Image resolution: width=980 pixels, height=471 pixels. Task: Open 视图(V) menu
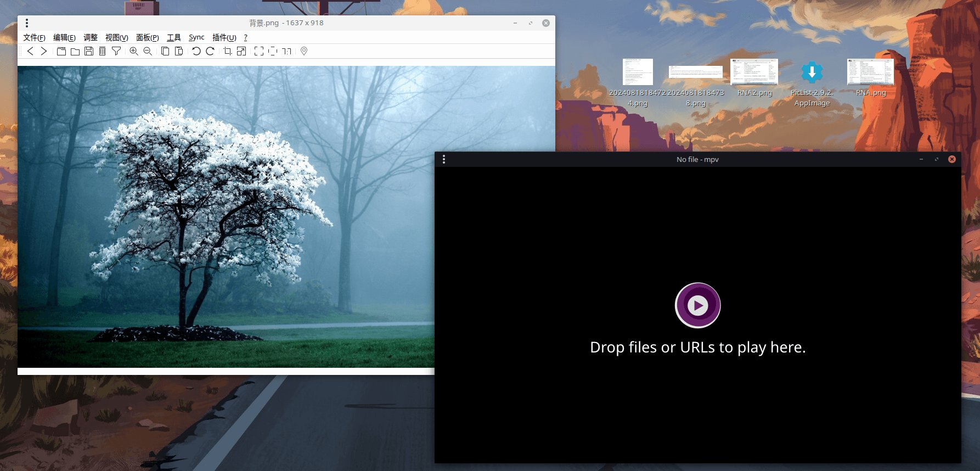pos(117,37)
